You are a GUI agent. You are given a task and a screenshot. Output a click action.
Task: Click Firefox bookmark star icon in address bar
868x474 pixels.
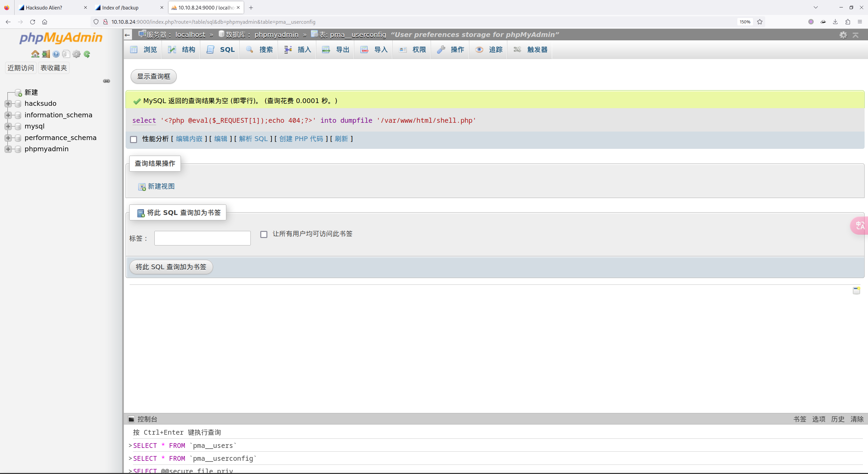coord(760,22)
